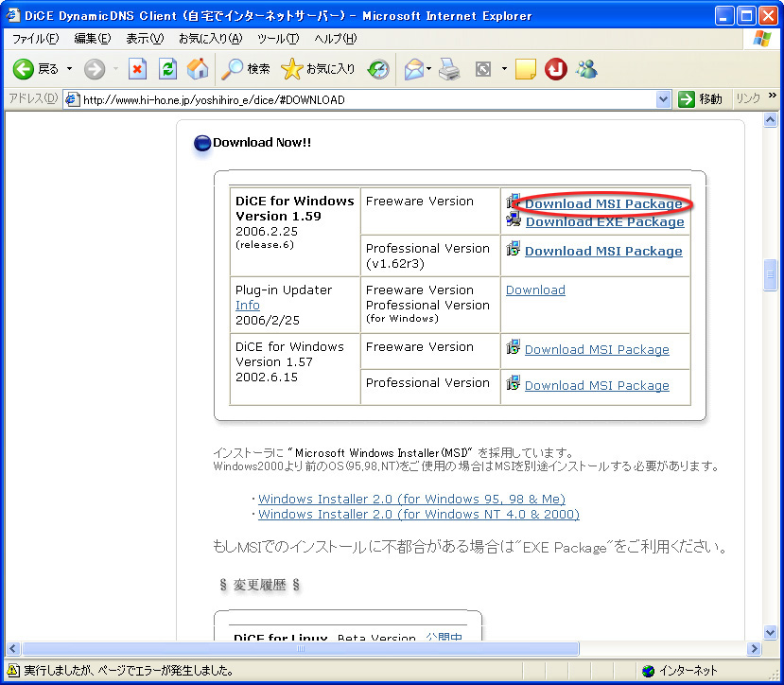Click the "DiCE for Windows Version 1.59" cell text
This screenshot has width=784, height=685.
294,208
